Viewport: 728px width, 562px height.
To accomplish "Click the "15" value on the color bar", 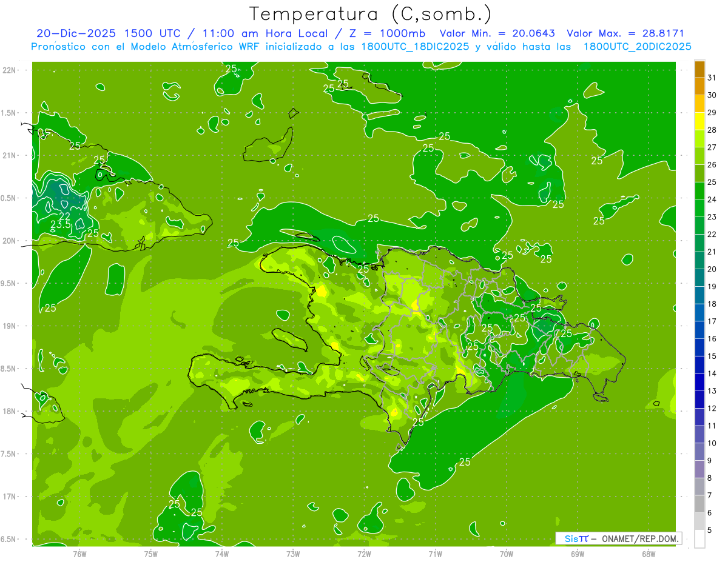I will [712, 356].
